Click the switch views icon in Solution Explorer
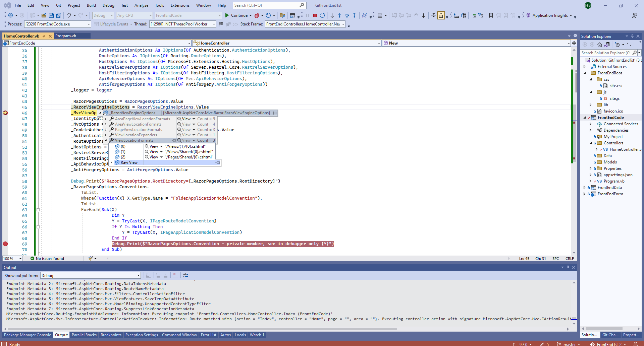644x346 pixels. [607, 45]
